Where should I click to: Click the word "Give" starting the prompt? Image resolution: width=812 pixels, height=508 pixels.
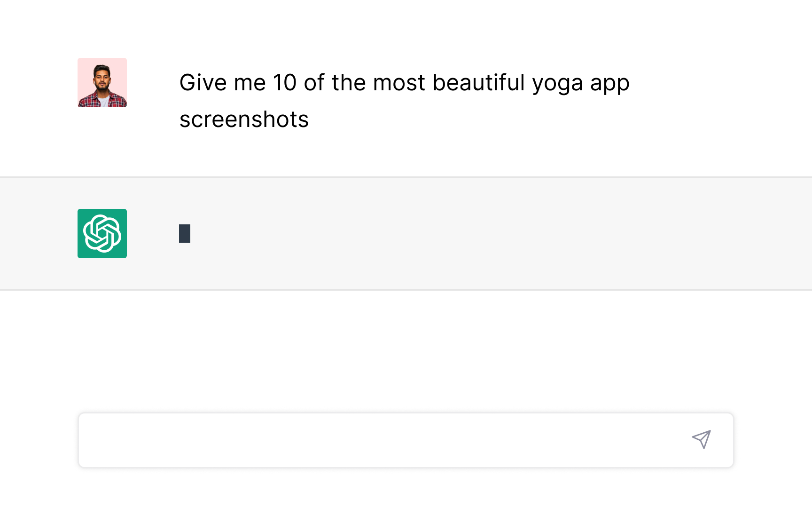[x=203, y=83]
